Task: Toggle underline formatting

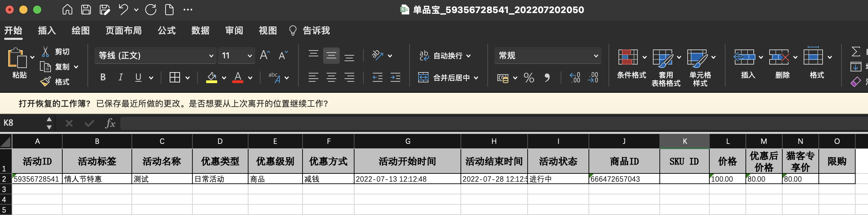Action: pyautogui.click(x=138, y=77)
